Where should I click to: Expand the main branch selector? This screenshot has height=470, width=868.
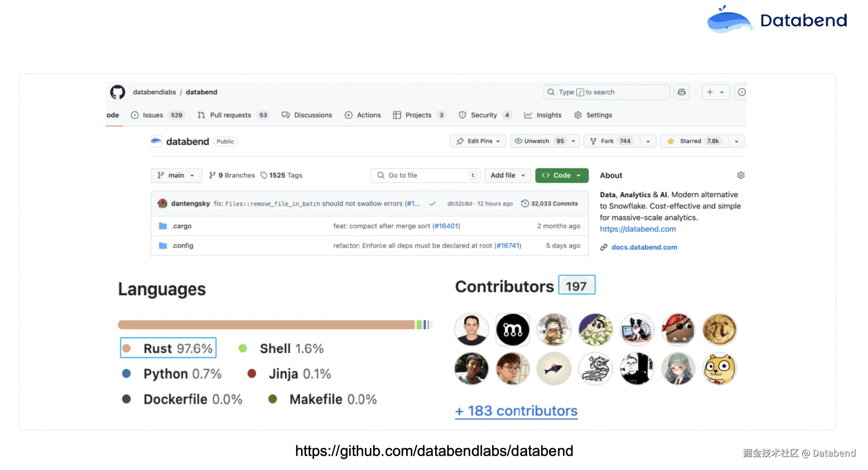point(176,175)
